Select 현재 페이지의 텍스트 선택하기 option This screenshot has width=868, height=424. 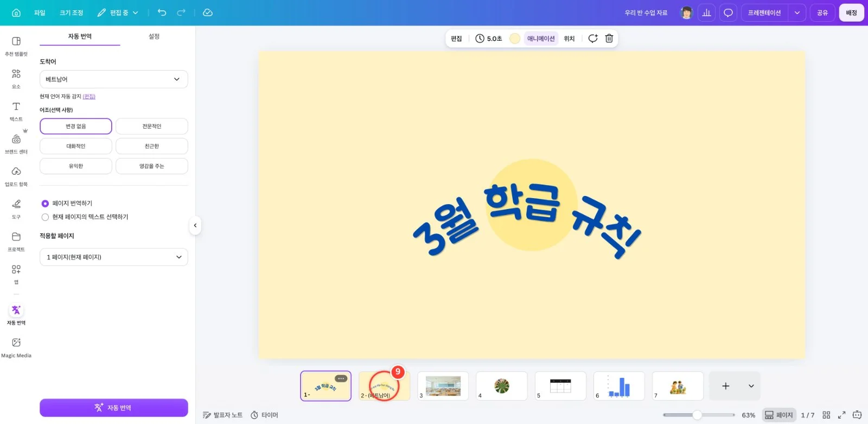pos(45,217)
